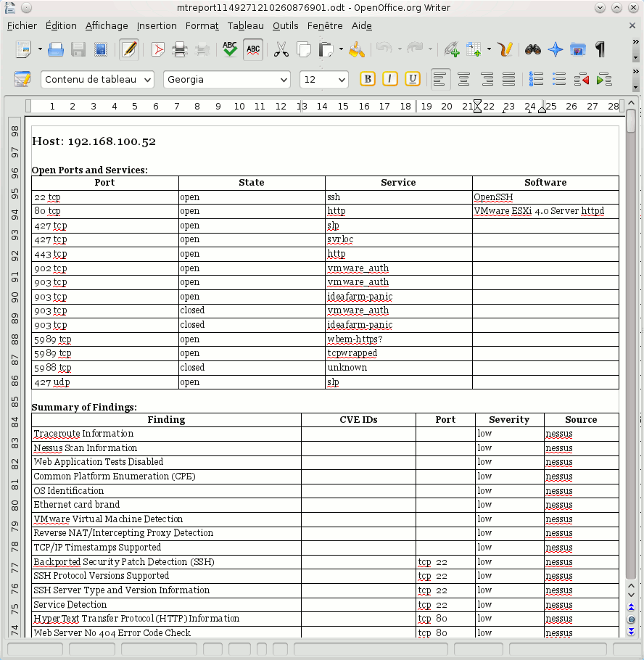
Task: Toggle nonprinting characters pilcrow
Action: tap(600, 50)
